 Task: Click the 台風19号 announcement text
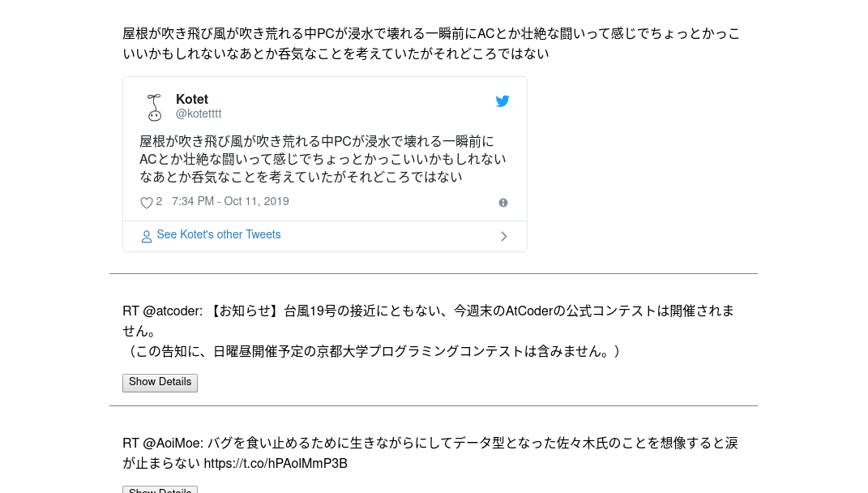[x=470, y=311]
